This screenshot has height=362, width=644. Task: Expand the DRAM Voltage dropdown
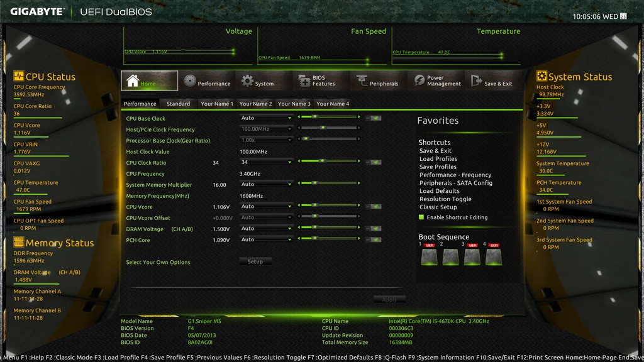click(266, 229)
